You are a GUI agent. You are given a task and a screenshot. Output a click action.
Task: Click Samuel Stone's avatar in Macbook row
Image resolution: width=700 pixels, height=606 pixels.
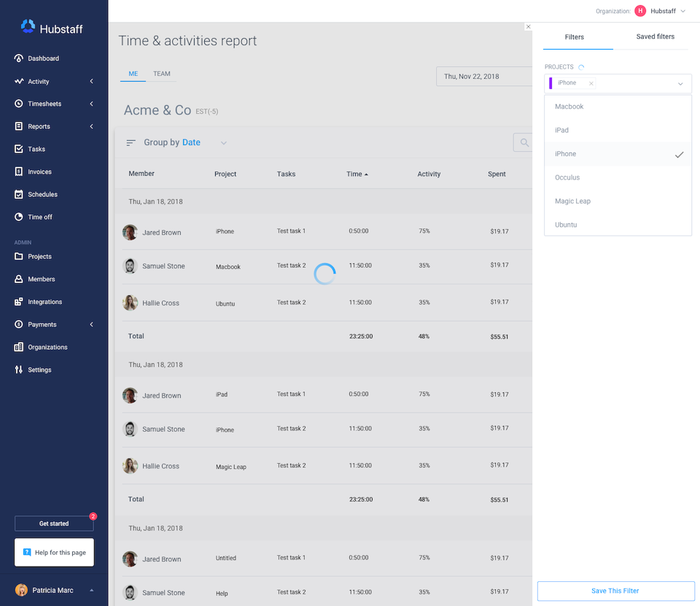(x=130, y=265)
